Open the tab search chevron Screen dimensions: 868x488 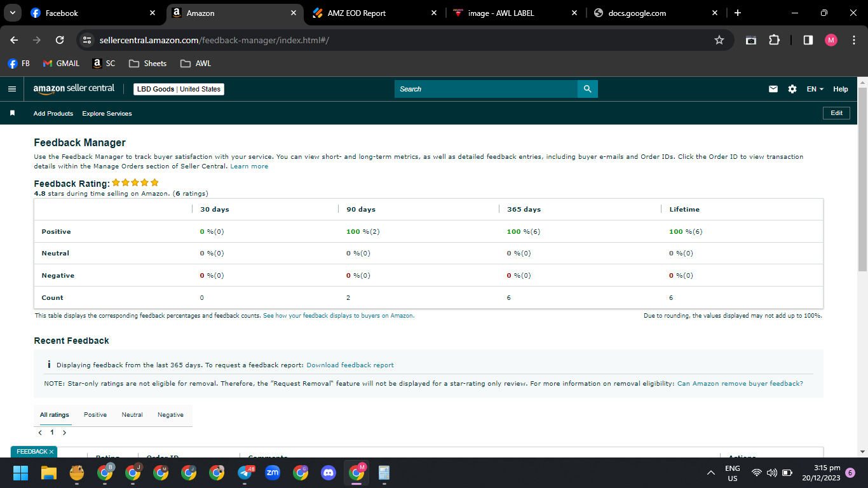(12, 13)
